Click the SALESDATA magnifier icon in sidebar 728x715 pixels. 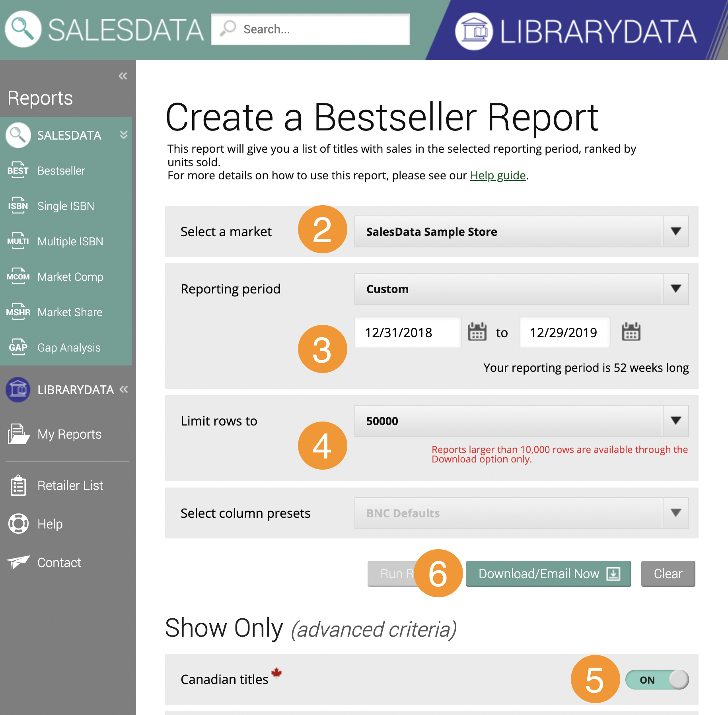pos(18,135)
